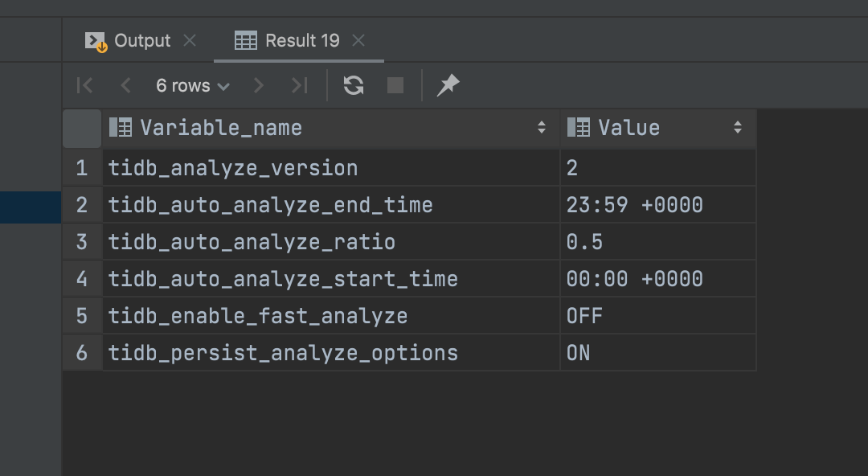Image resolution: width=868 pixels, height=476 pixels.
Task: Close the Result 19 tab
Action: pos(358,40)
